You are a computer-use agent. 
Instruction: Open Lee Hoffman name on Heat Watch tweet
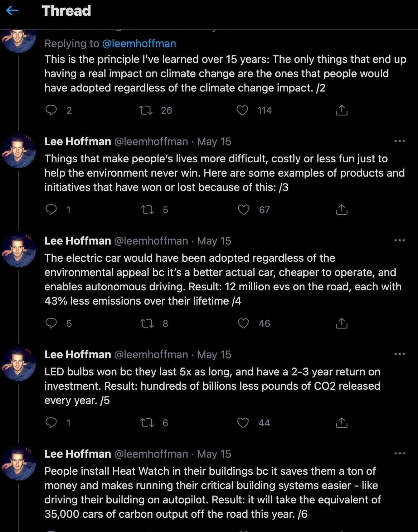[x=78, y=454]
